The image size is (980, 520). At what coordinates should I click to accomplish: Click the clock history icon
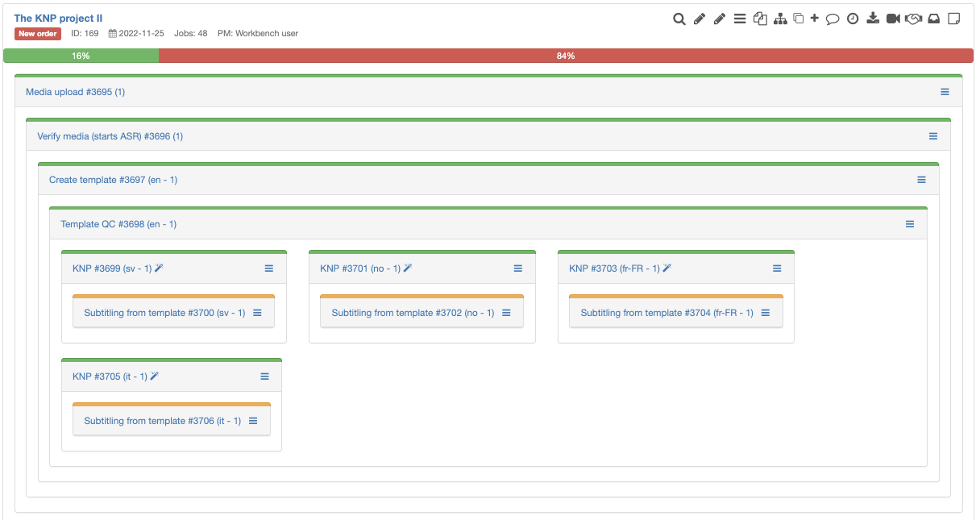click(853, 19)
